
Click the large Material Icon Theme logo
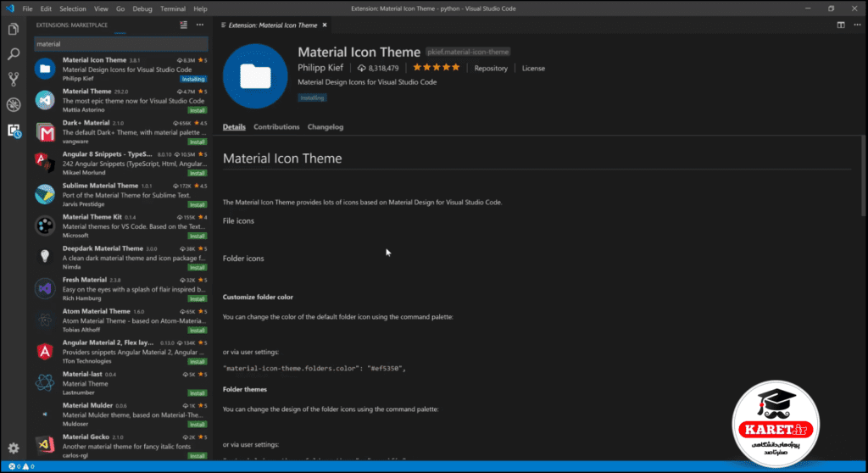tap(255, 76)
